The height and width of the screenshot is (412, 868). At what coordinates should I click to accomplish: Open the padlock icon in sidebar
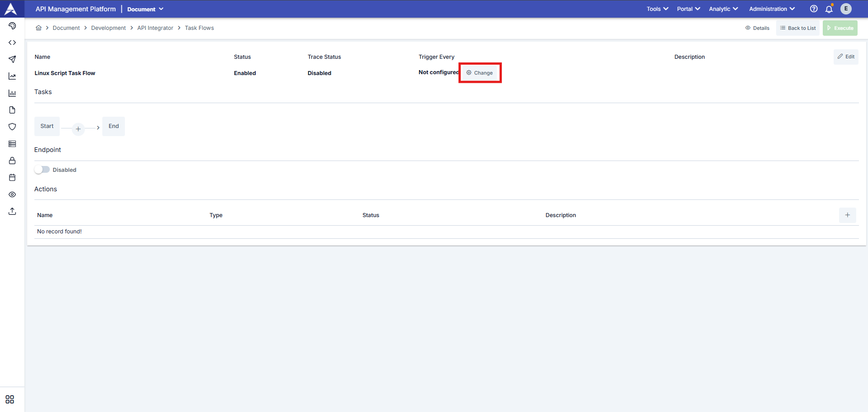(x=12, y=161)
